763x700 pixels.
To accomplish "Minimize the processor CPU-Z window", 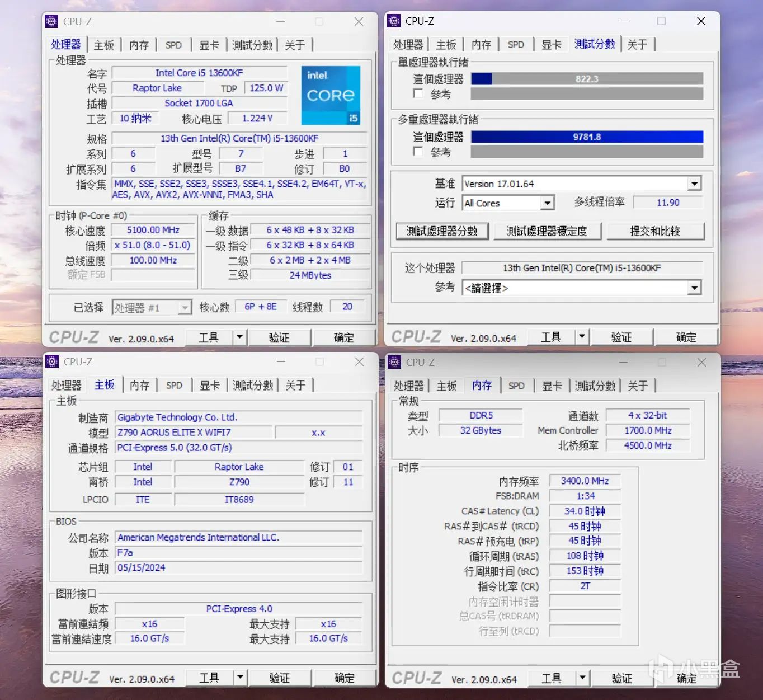I will click(x=280, y=21).
